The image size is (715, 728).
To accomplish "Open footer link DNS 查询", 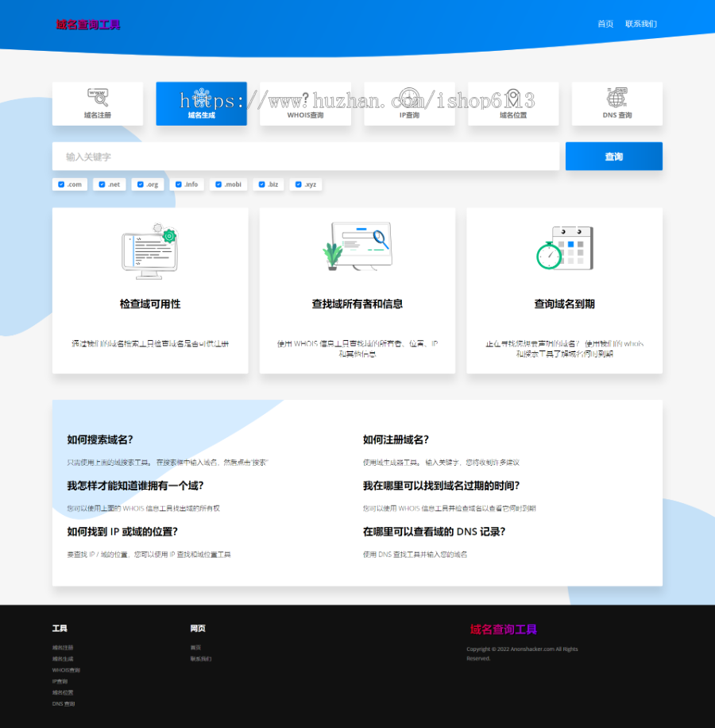I will click(x=64, y=704).
